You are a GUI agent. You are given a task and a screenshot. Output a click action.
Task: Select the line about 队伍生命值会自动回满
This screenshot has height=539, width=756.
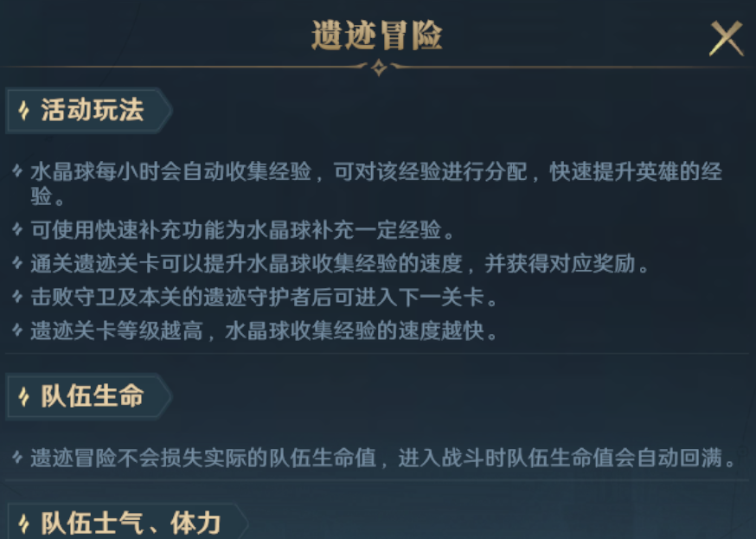click(x=383, y=458)
